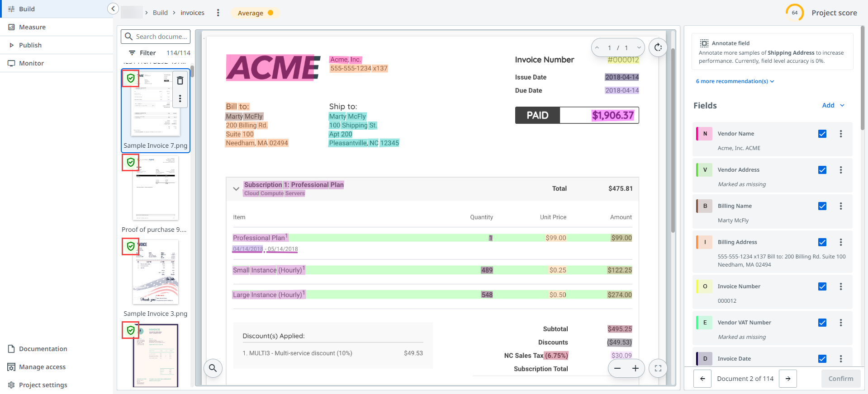Click the Average status badge
The width and height of the screenshot is (868, 394).
(255, 13)
